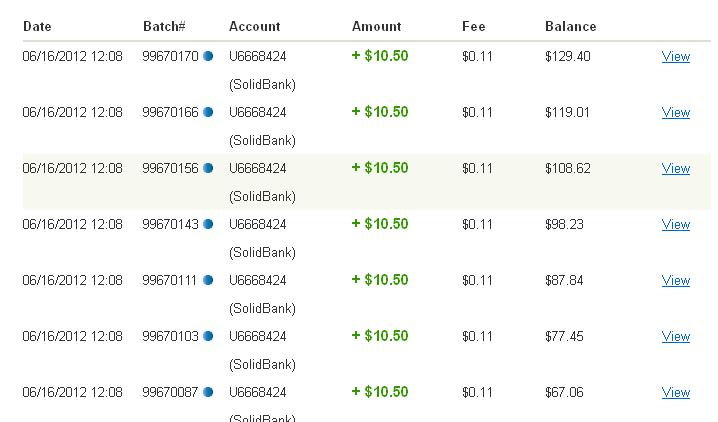The width and height of the screenshot is (718, 422).
Task: Click blue dot icon beside batch 99670111
Action: (208, 281)
